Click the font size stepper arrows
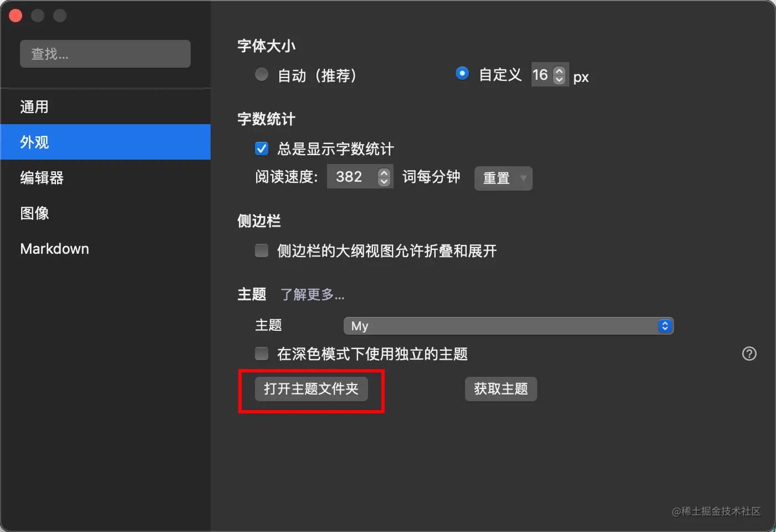The width and height of the screenshot is (776, 532). point(559,75)
